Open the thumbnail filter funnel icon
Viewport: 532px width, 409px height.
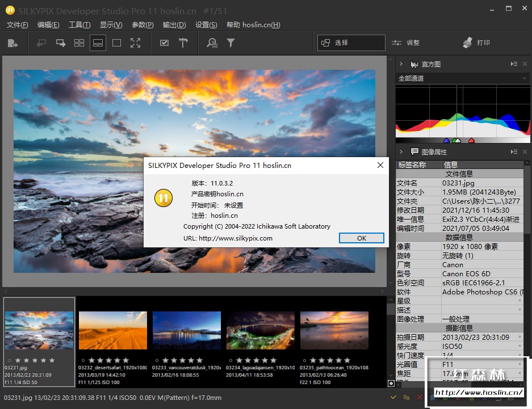(231, 43)
